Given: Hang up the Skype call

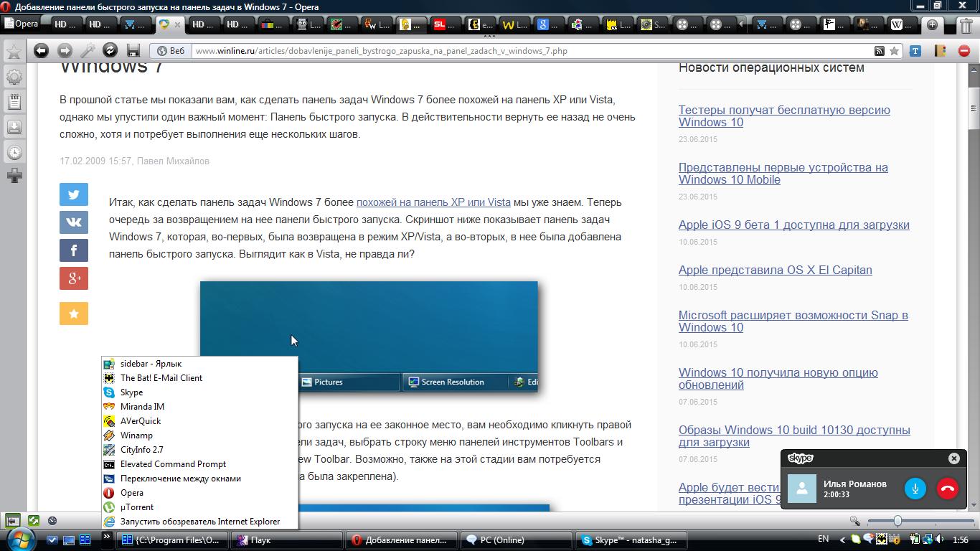Looking at the screenshot, I should (947, 489).
